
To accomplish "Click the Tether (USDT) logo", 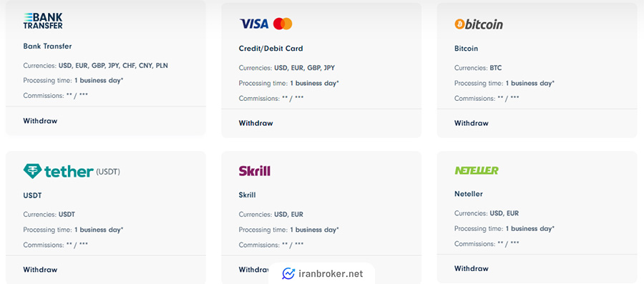I will tap(72, 171).
